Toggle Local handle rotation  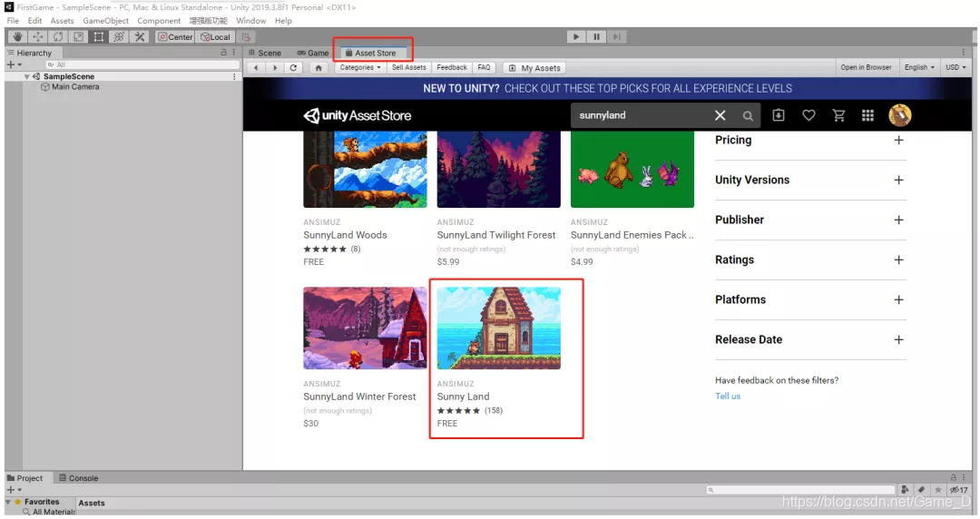tap(216, 37)
